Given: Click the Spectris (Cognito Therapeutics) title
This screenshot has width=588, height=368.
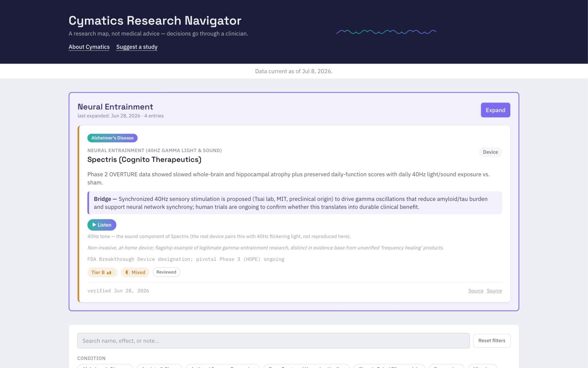Looking at the screenshot, I should point(144,159).
